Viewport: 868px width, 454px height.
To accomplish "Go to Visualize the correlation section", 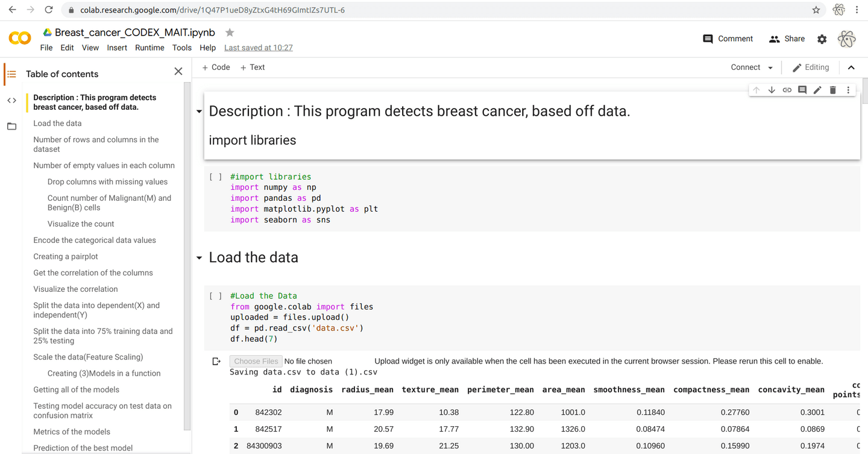I will (x=75, y=289).
